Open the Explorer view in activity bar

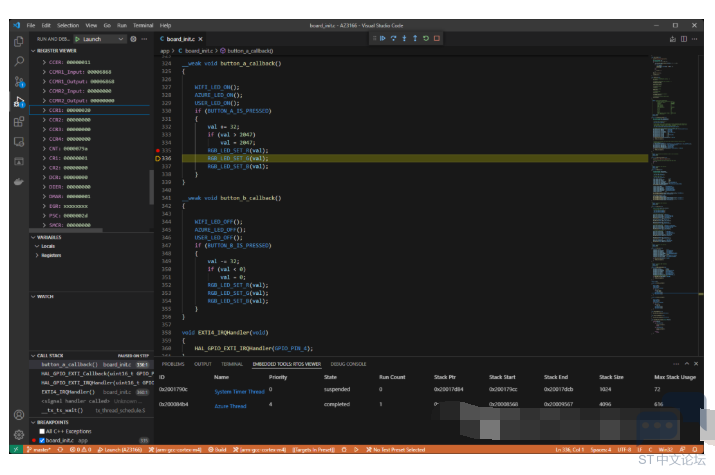click(x=19, y=41)
